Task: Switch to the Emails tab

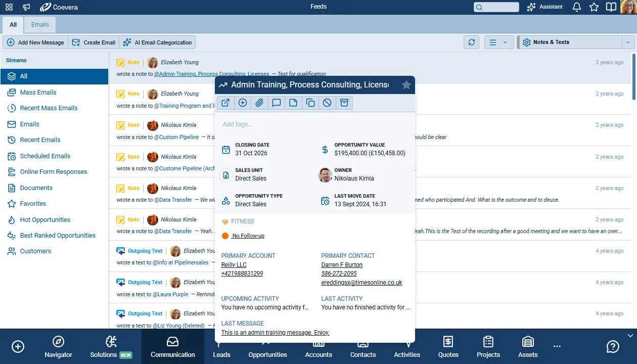Action: pos(40,25)
